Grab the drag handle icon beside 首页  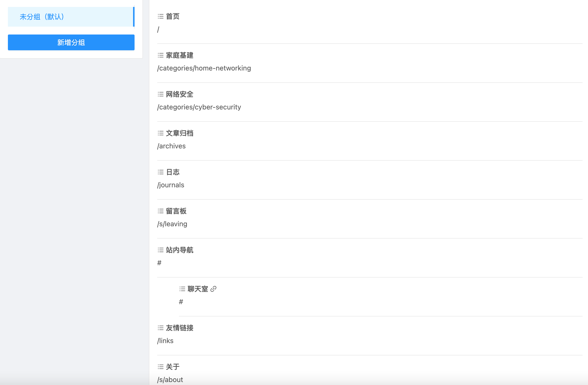[161, 17]
